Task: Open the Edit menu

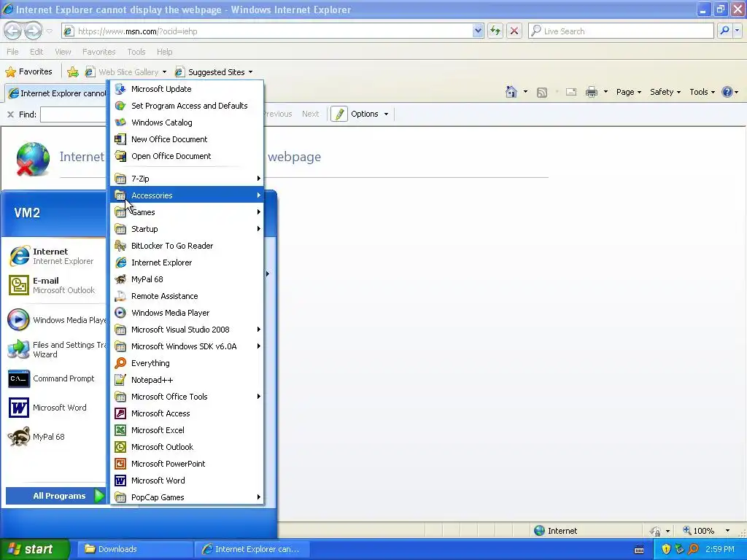Action: point(36,52)
